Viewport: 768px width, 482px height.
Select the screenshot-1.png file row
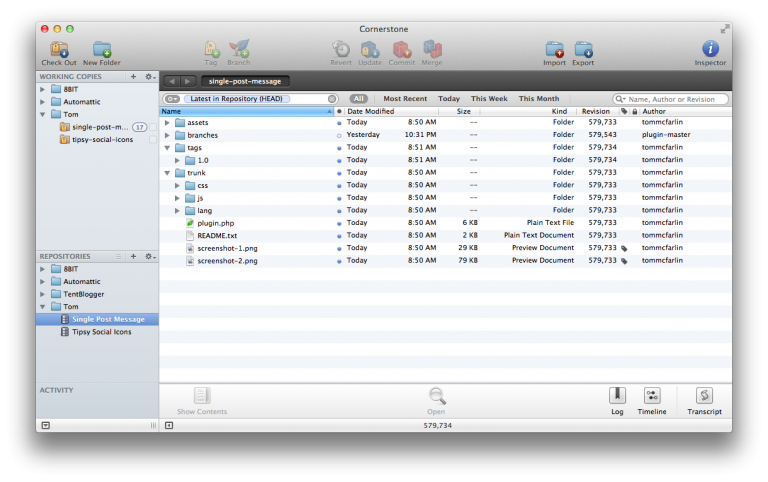pyautogui.click(x=445, y=248)
